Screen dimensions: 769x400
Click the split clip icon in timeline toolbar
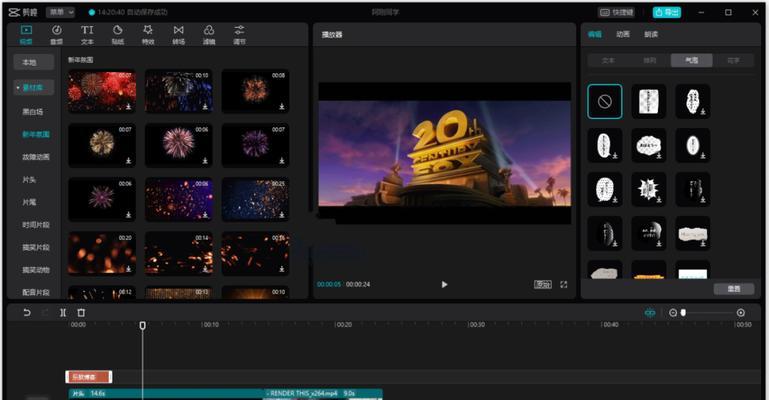click(x=63, y=312)
